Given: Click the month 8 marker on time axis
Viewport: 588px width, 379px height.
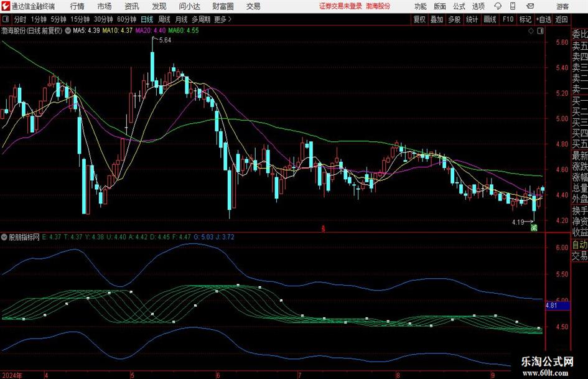Looking at the screenshot, I should 398,375.
